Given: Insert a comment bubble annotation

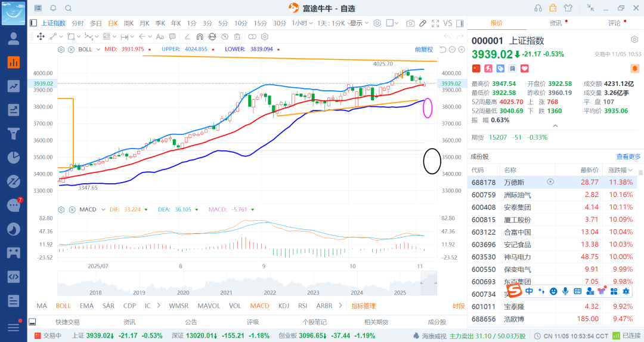Looking at the screenshot, I should 172,36.
